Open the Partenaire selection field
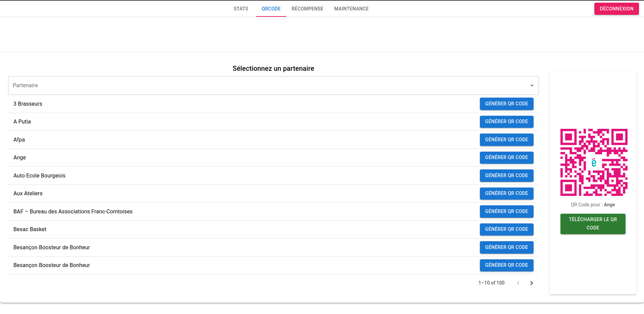The height and width of the screenshot is (314, 644). (x=268, y=86)
